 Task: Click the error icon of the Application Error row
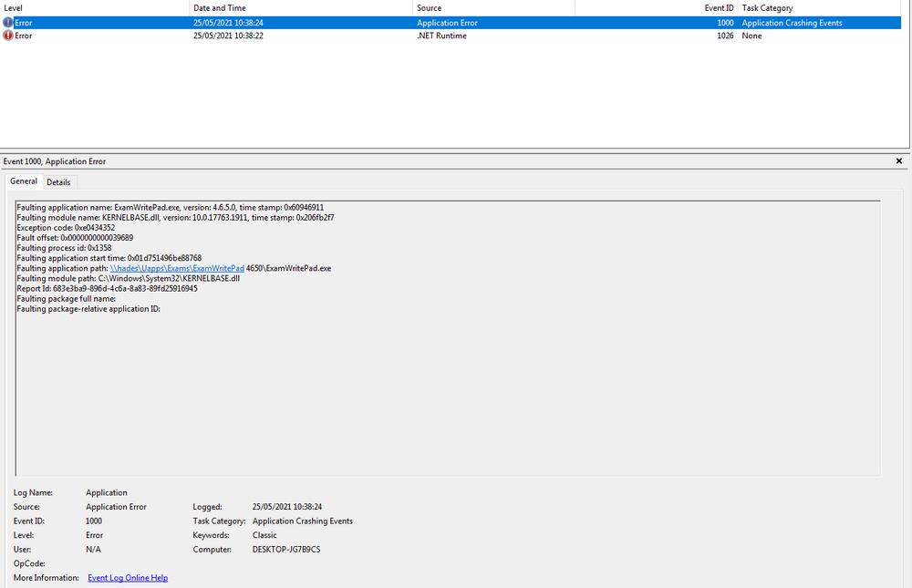[x=7, y=23]
